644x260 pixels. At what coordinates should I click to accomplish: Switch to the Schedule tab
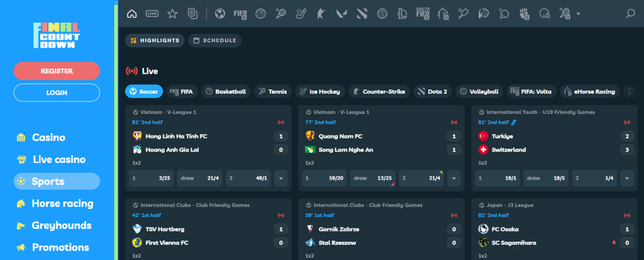coord(214,41)
